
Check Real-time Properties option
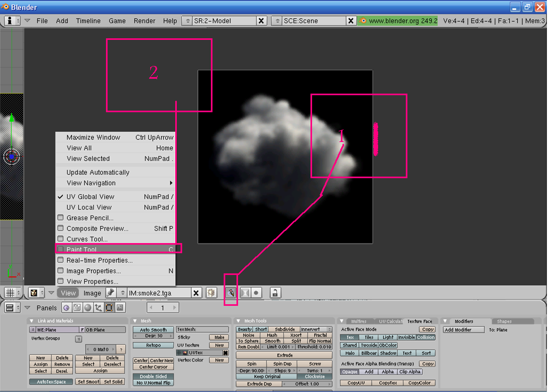[x=61, y=260]
